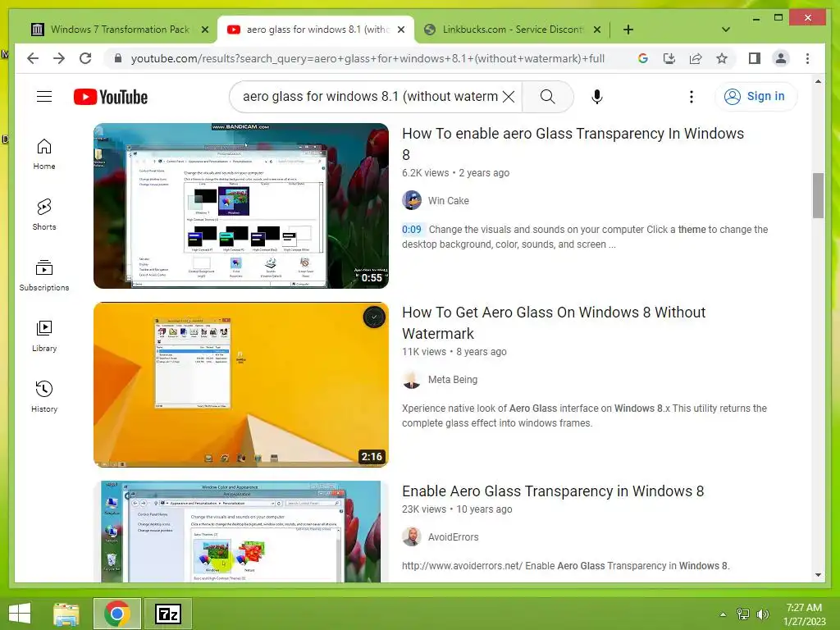Select the aero glass YouTube tab

point(315,30)
